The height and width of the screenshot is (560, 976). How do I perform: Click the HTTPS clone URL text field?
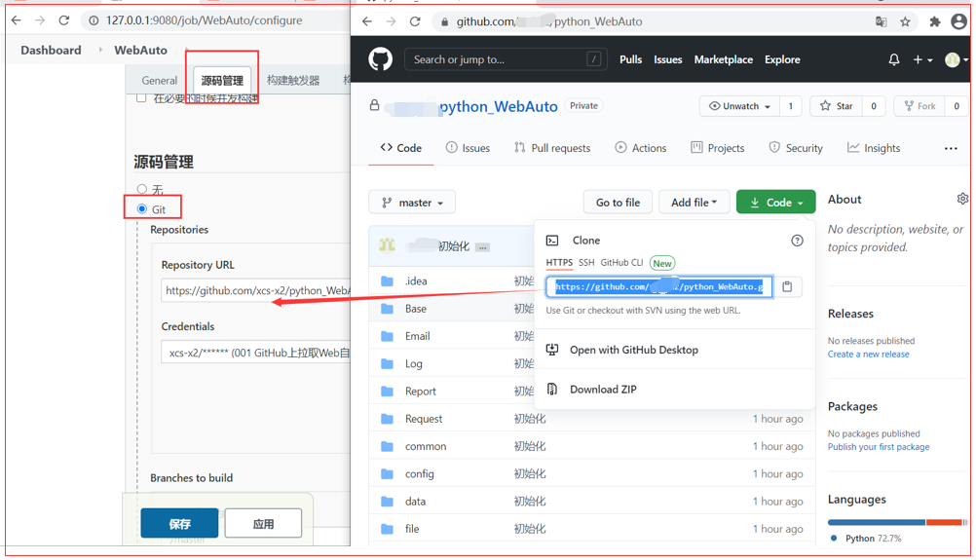[x=659, y=287]
